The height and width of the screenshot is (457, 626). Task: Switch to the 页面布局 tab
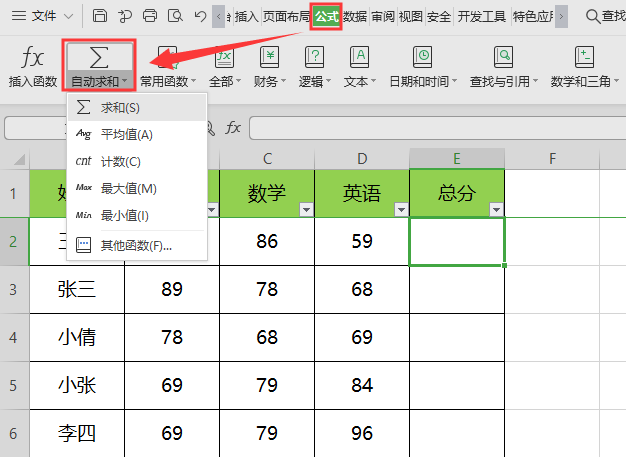(x=286, y=16)
